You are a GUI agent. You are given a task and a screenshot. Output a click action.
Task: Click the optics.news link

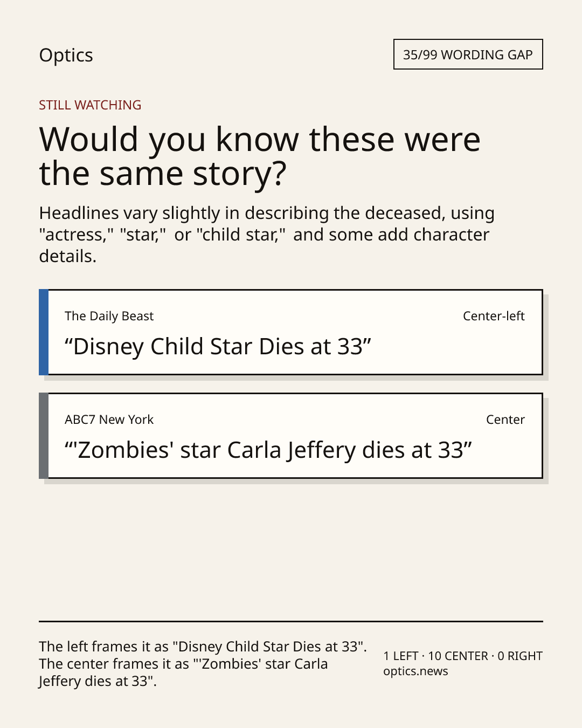click(415, 671)
